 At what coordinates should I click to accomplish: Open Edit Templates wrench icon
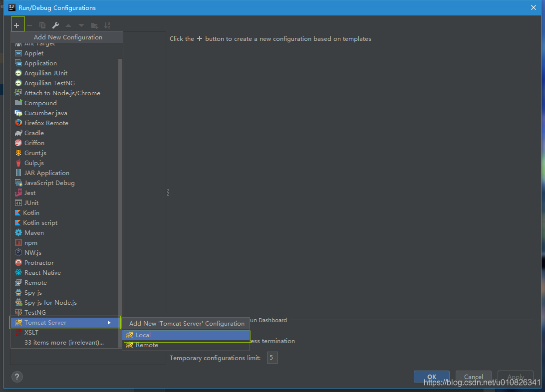(55, 25)
